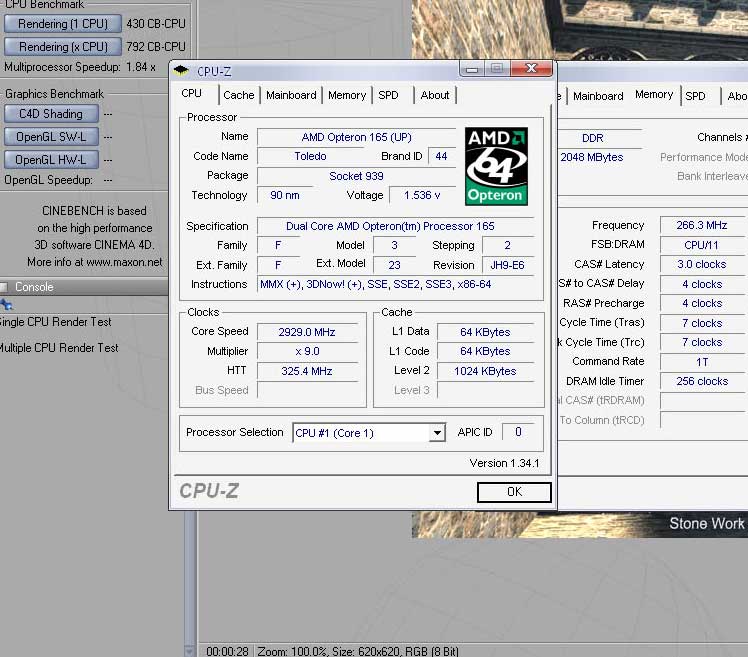The image size is (748, 657).
Task: Click the Command Rate 1T value
Action: click(702, 362)
